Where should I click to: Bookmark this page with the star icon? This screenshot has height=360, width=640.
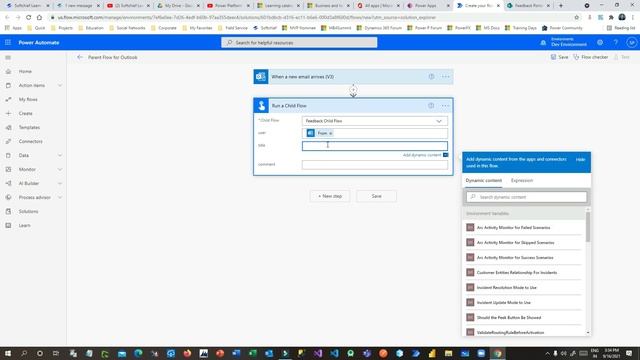(577, 18)
